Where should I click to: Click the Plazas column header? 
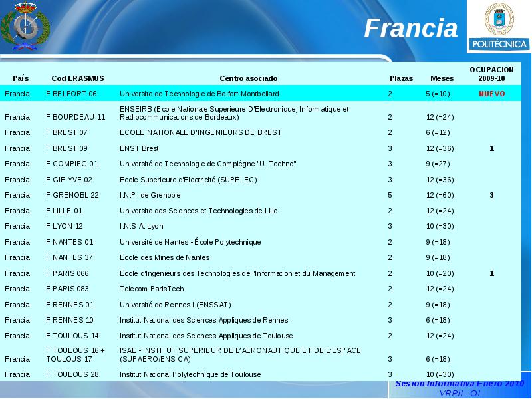[402, 78]
